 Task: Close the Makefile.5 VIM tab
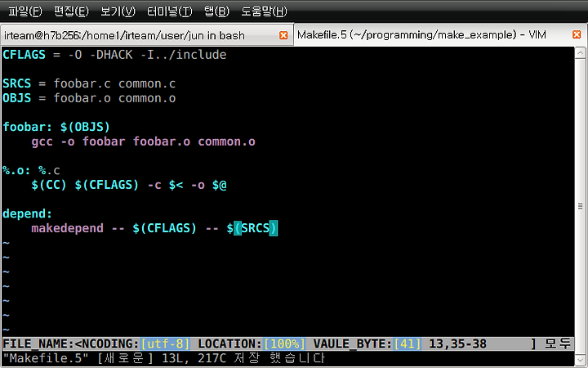point(577,34)
